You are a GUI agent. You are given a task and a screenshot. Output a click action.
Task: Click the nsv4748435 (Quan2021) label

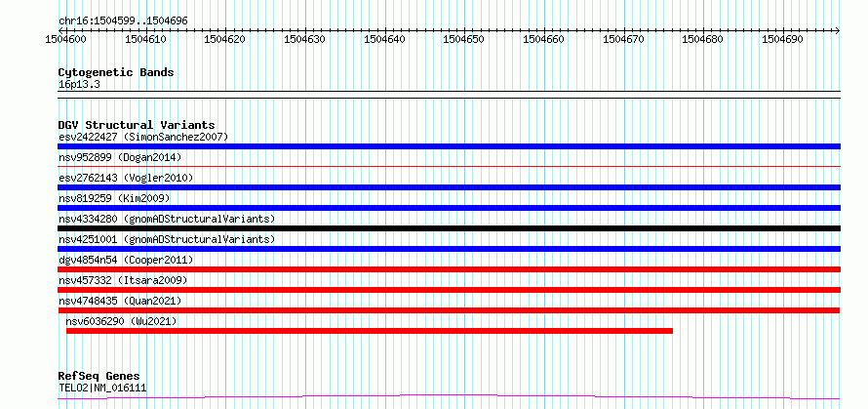tap(120, 301)
